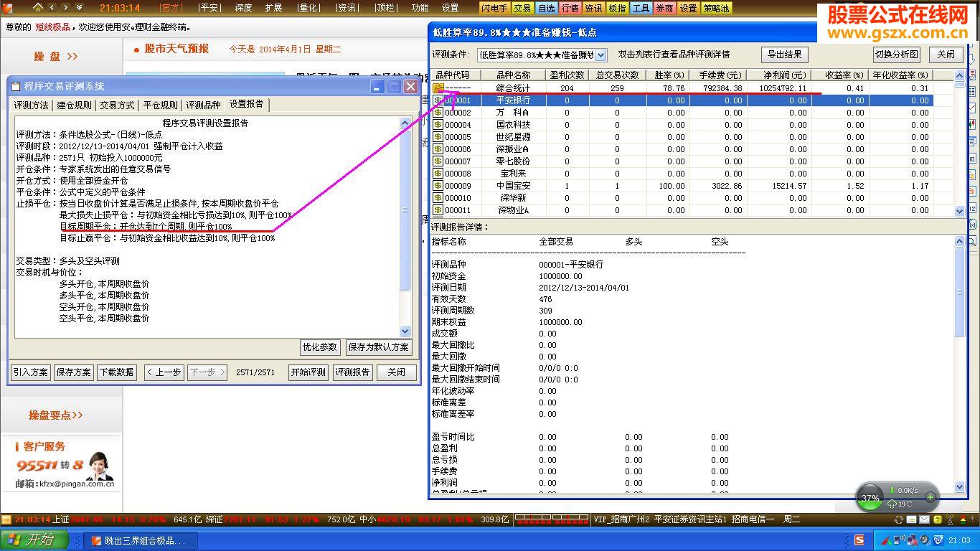
Task: Open the 操盘 sidebar link
Action: [55, 56]
